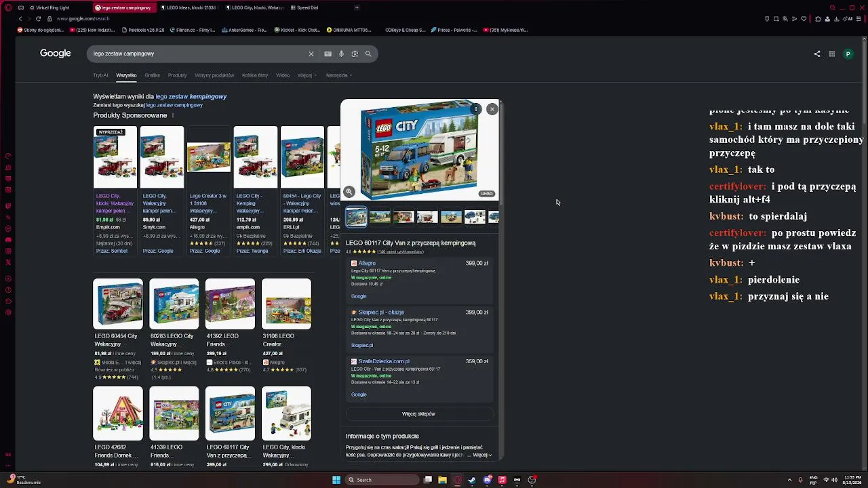
Task: Zoom the LEGO City product image
Action: point(349,192)
